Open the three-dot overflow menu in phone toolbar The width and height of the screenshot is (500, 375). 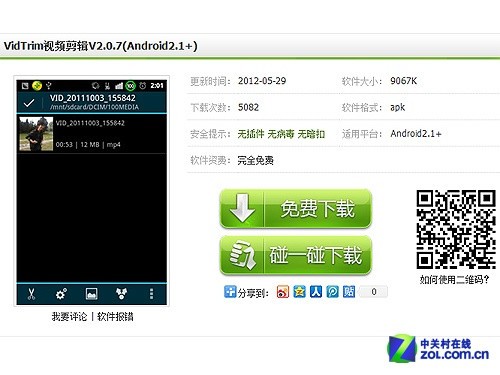(x=151, y=294)
